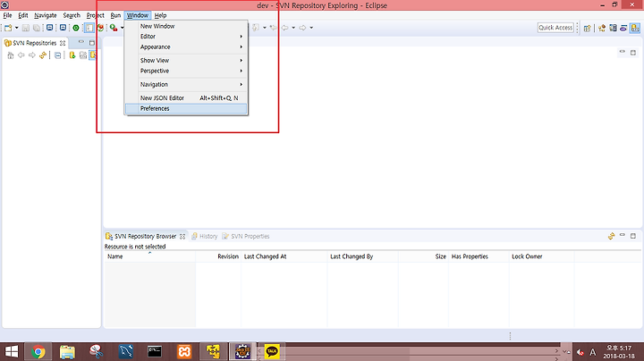
Task: Open the Windows Start button
Action: tap(12, 351)
